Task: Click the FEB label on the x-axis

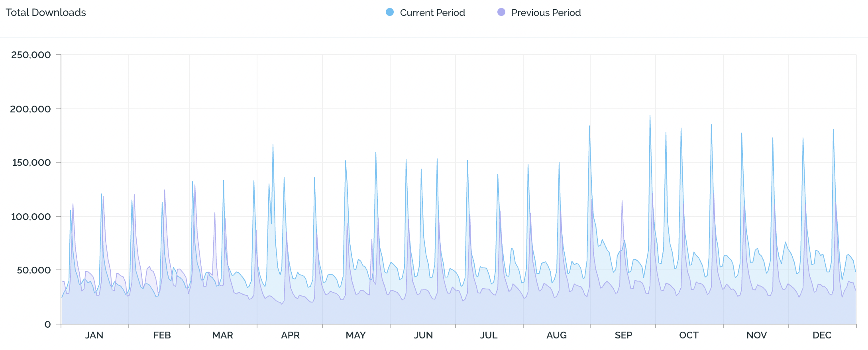Action: [162, 335]
